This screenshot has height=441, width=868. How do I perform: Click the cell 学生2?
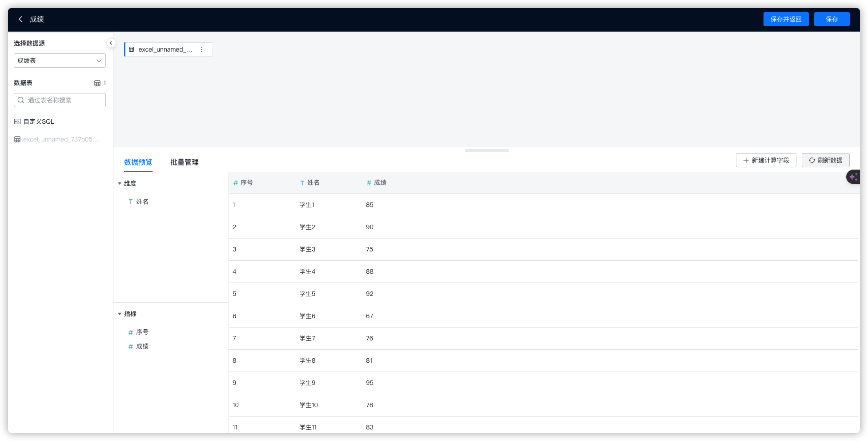point(307,227)
